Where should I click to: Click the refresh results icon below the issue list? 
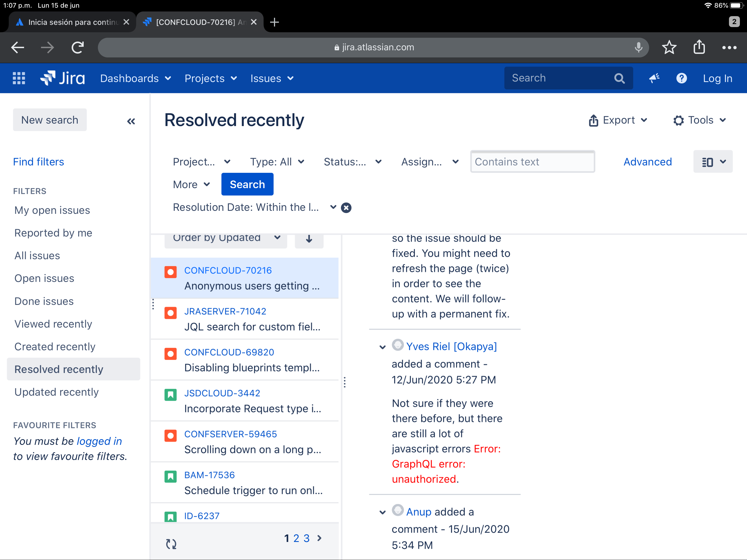[x=171, y=543]
